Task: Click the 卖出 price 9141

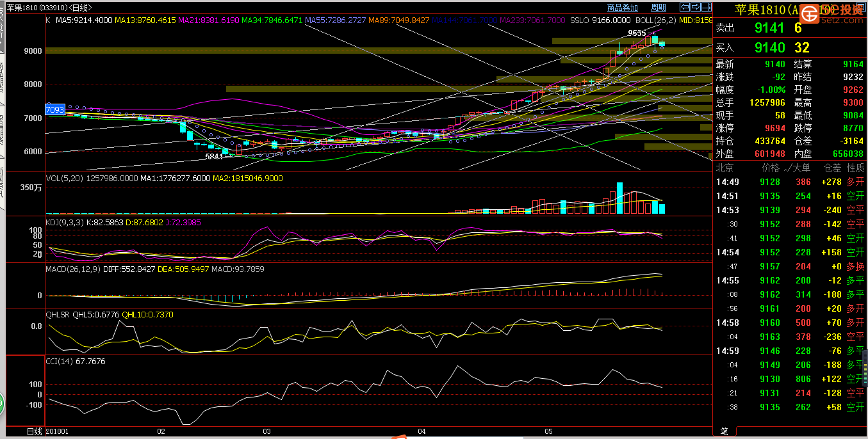Action: pyautogui.click(x=769, y=28)
